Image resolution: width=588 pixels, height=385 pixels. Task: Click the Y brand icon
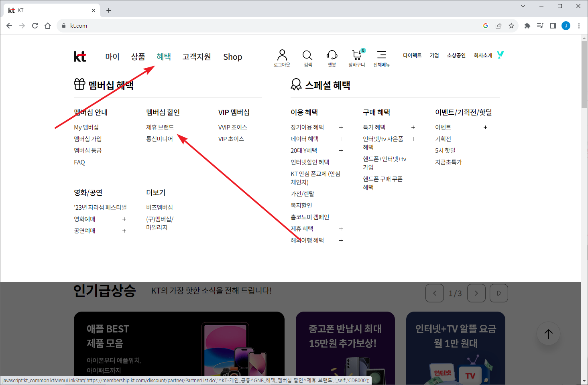(x=500, y=55)
